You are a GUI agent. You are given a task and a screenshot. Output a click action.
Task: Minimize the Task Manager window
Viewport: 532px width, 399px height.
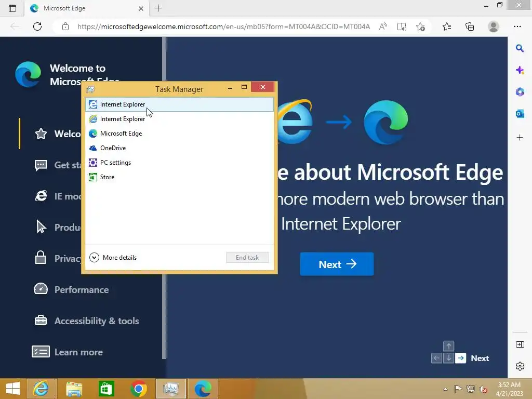(230, 87)
